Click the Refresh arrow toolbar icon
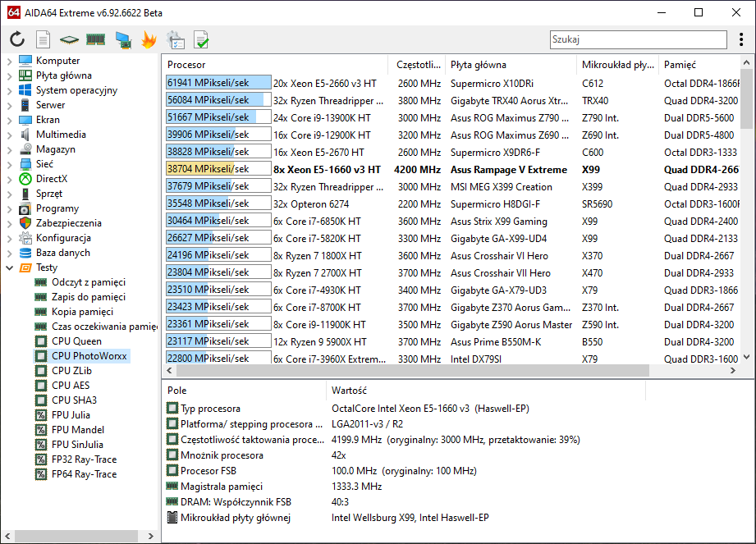The image size is (756, 544). pyautogui.click(x=17, y=39)
